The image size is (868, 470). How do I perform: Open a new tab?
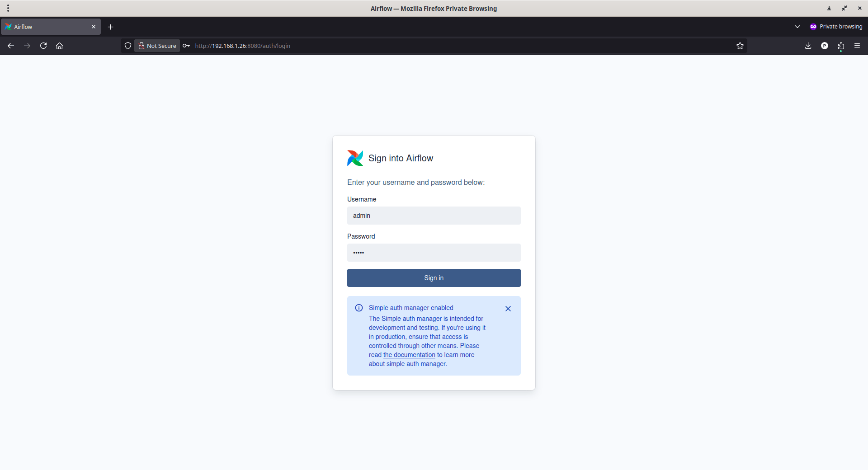pyautogui.click(x=110, y=27)
